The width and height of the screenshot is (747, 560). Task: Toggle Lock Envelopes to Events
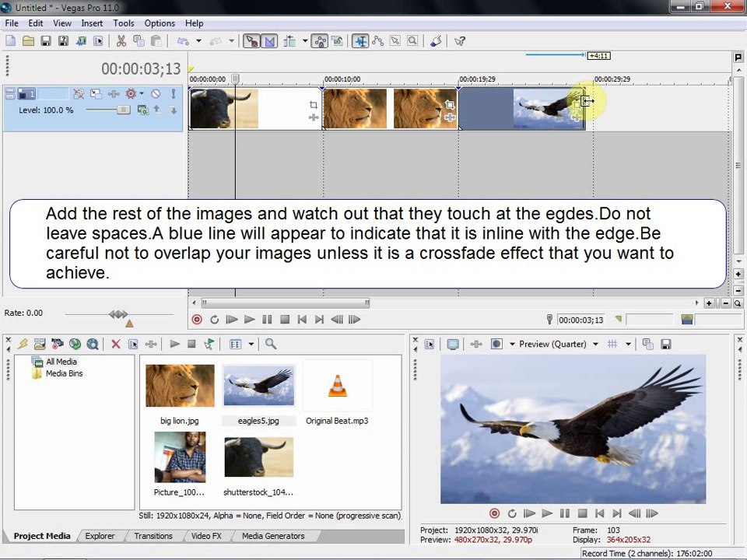tap(320, 41)
